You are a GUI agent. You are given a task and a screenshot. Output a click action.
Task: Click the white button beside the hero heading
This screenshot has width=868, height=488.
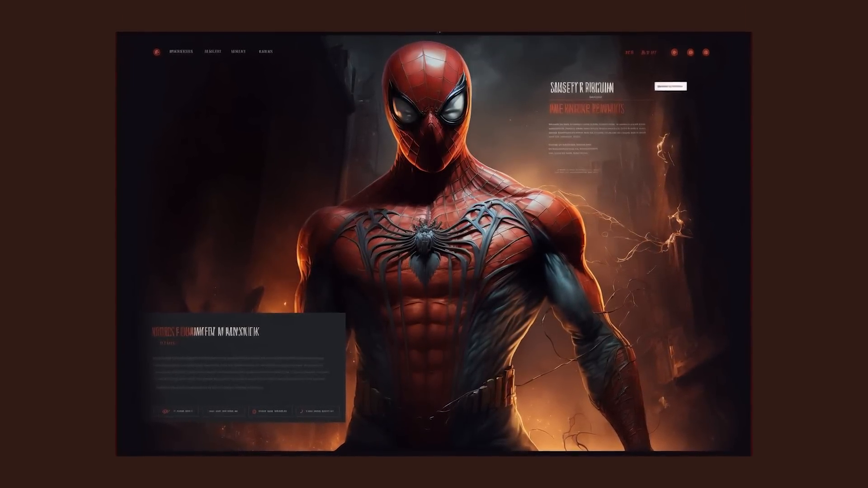tap(670, 86)
